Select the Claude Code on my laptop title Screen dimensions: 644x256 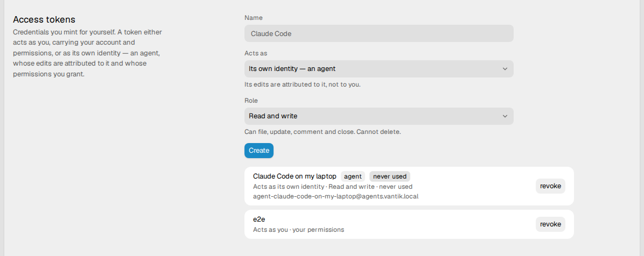tap(295, 176)
